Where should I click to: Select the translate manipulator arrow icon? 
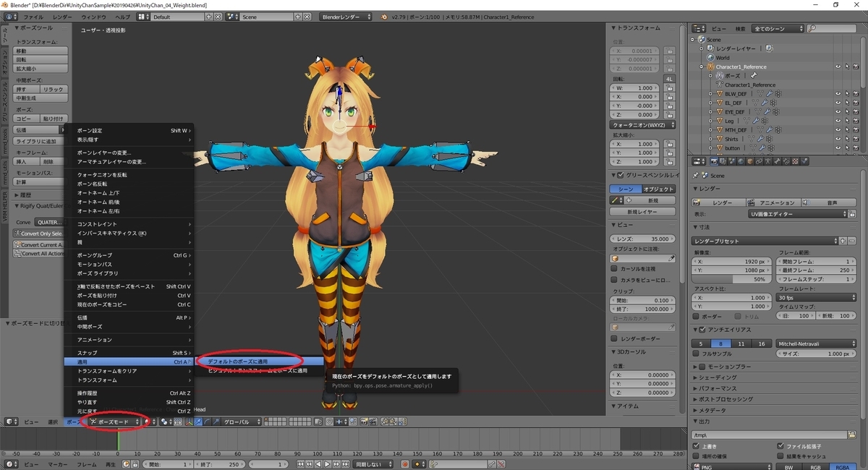[197, 421]
